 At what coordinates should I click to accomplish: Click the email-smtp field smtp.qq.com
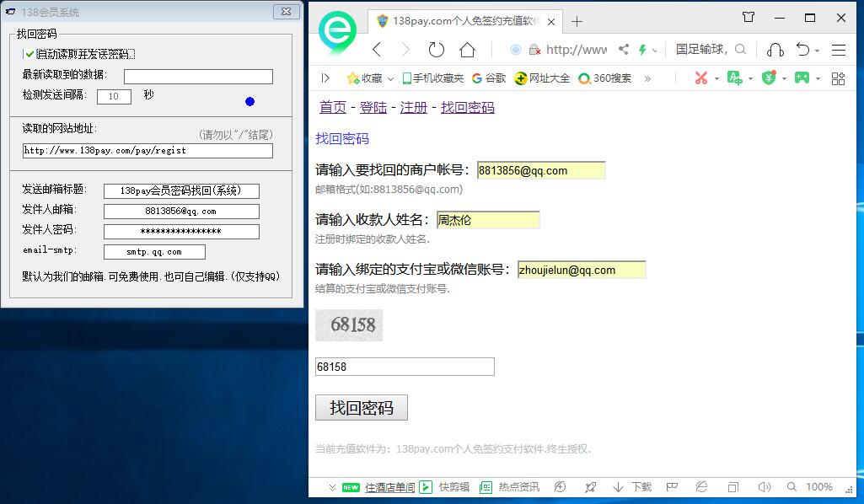(154, 252)
